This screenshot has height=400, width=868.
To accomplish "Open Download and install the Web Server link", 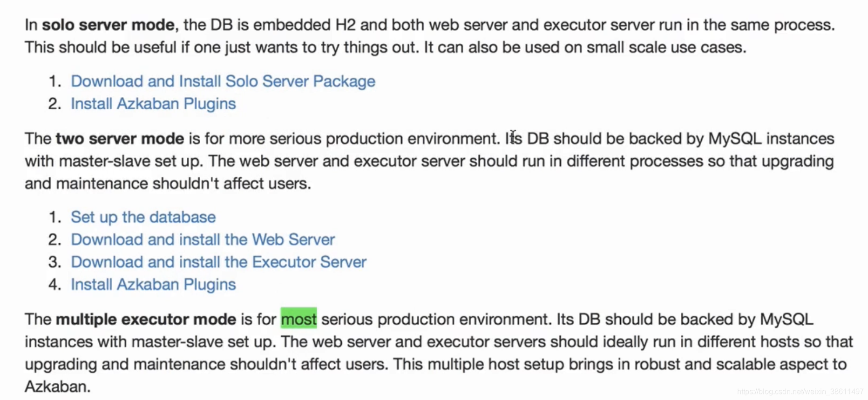I will [203, 240].
